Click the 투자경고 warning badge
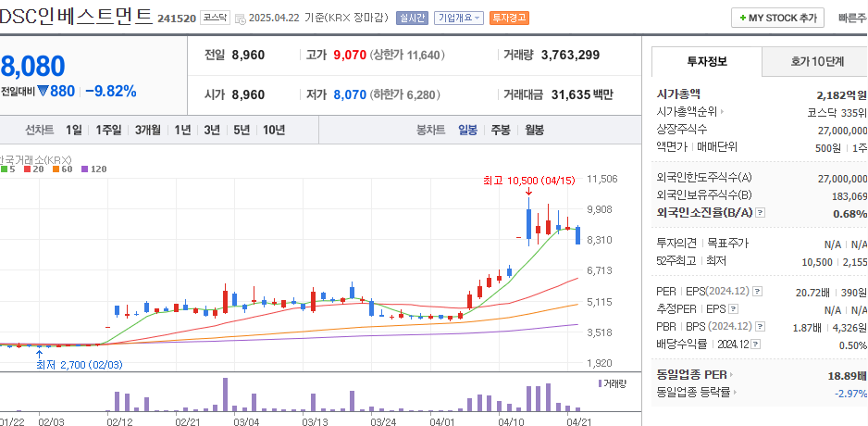 509,18
